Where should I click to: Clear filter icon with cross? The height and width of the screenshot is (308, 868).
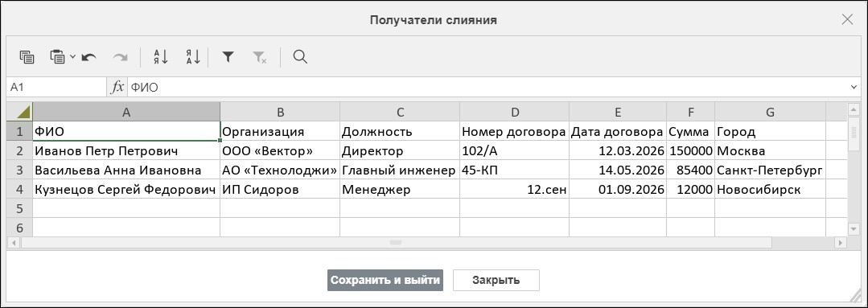pyautogui.click(x=259, y=57)
